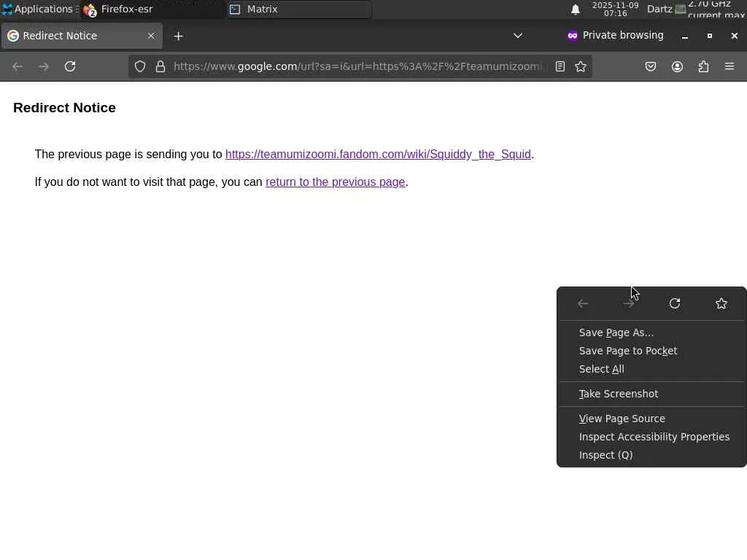
Task: Follow the teamumizoomi.fandom.com Squiddy link
Action: (x=378, y=155)
